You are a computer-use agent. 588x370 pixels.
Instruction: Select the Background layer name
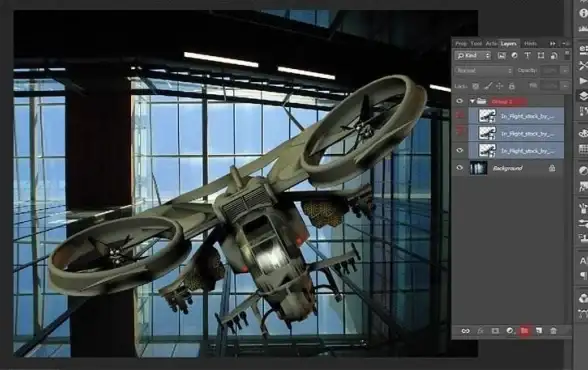507,168
